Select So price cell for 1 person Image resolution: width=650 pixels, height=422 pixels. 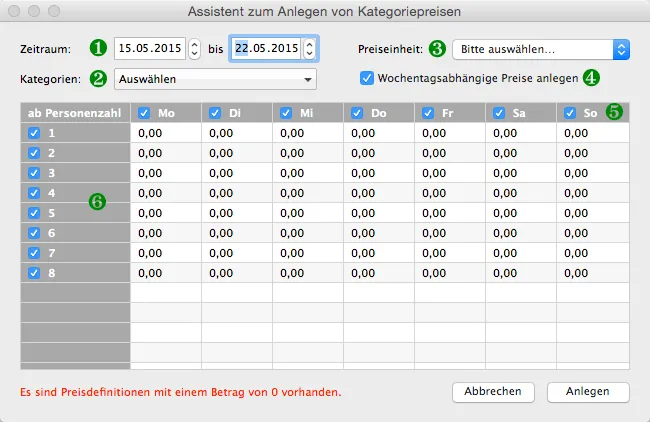(593, 133)
